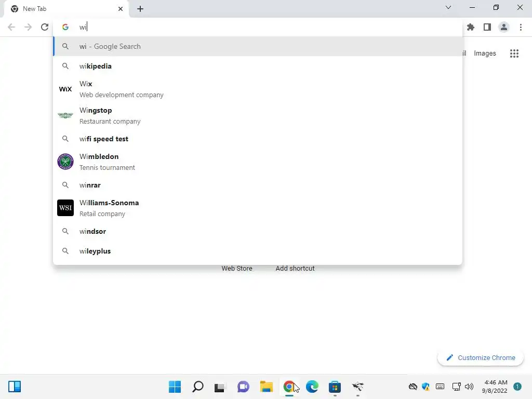Click the network tray icon
Viewport: 532px width, 399px height.
[x=456, y=387]
